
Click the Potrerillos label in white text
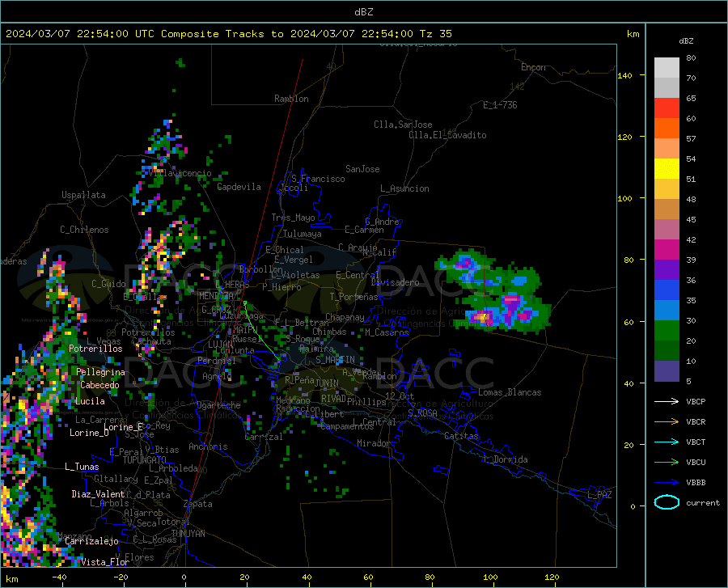(x=95, y=349)
